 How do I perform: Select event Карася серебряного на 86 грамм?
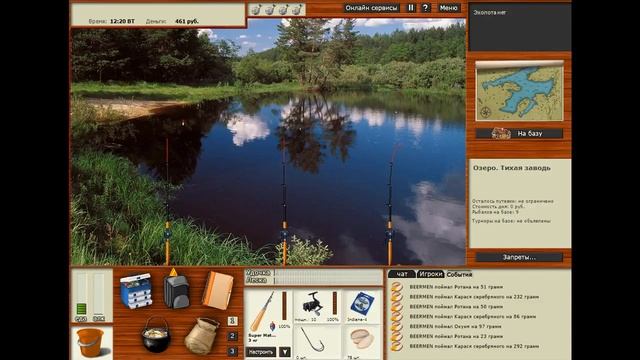click(473, 316)
